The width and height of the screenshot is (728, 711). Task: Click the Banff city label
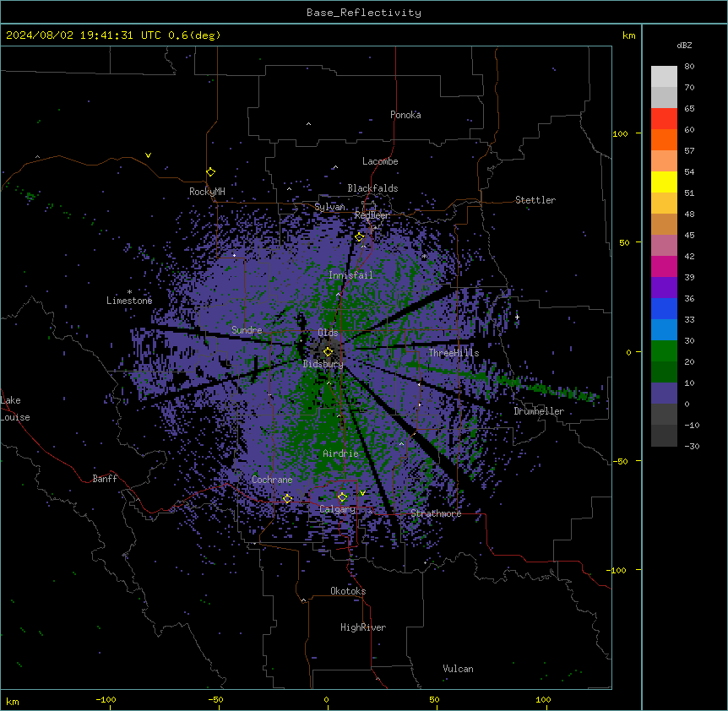tap(105, 479)
